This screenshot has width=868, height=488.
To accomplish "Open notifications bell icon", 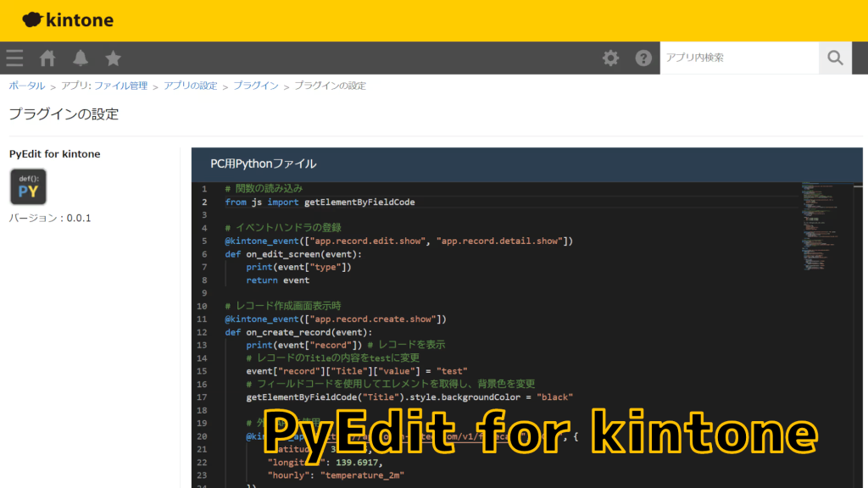I will (81, 58).
